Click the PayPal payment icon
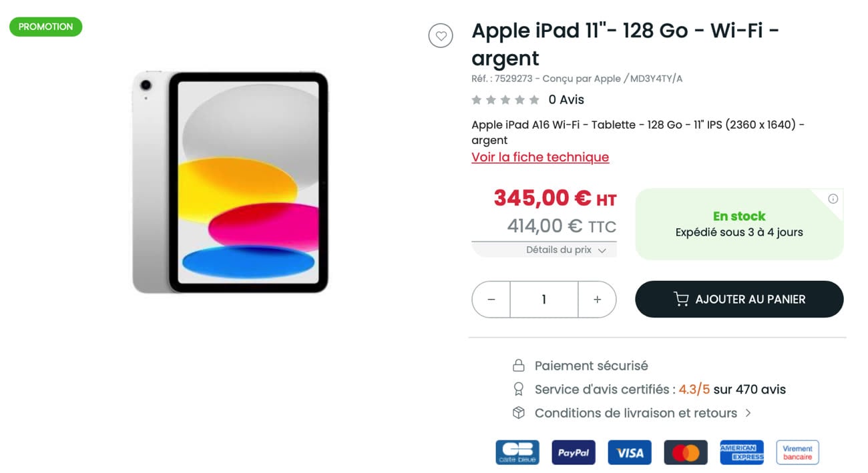The image size is (868, 473). pyautogui.click(x=573, y=452)
